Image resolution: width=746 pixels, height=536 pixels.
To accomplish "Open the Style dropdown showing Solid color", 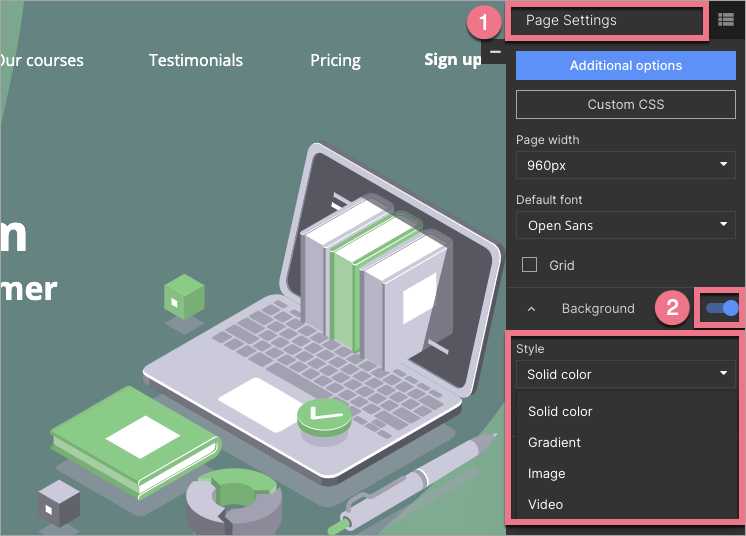I will tap(626, 374).
